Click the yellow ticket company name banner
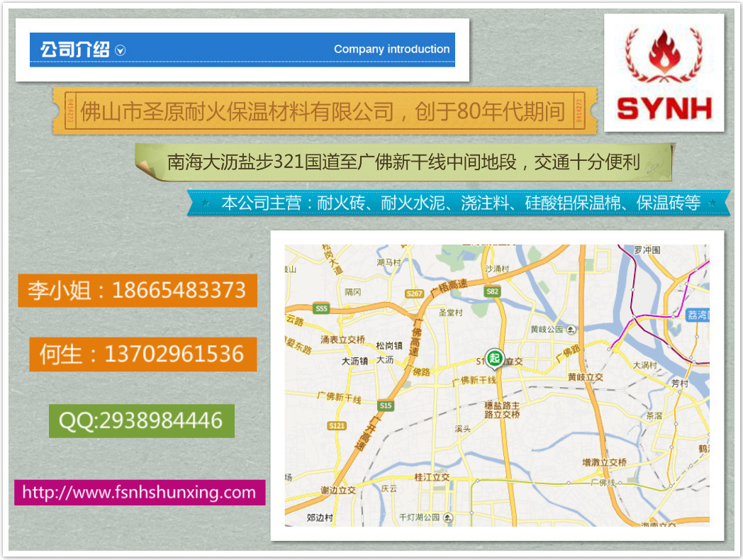743x560 pixels. pyautogui.click(x=323, y=111)
